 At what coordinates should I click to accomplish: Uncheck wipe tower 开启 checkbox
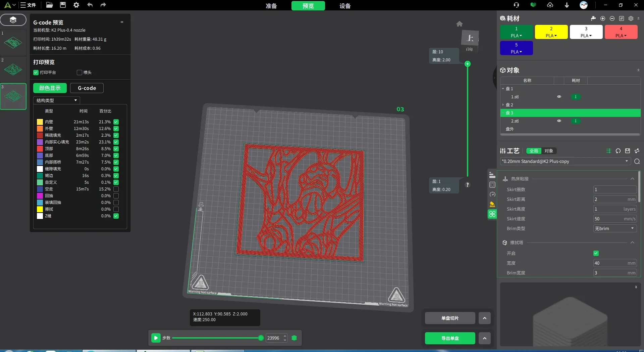click(596, 253)
